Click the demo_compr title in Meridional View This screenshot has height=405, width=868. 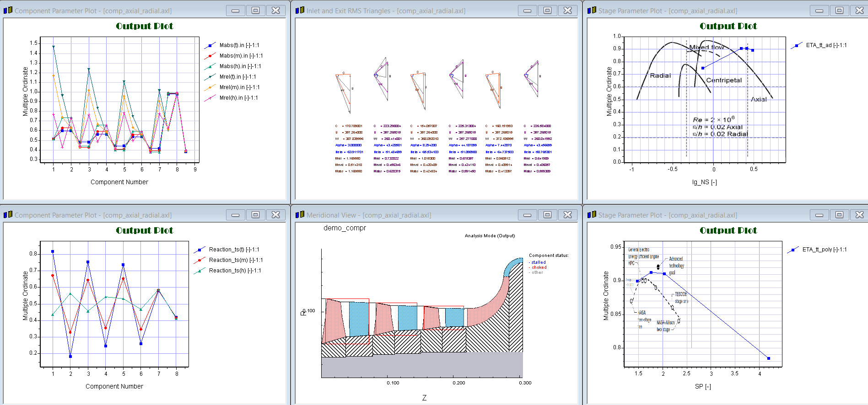tap(345, 228)
